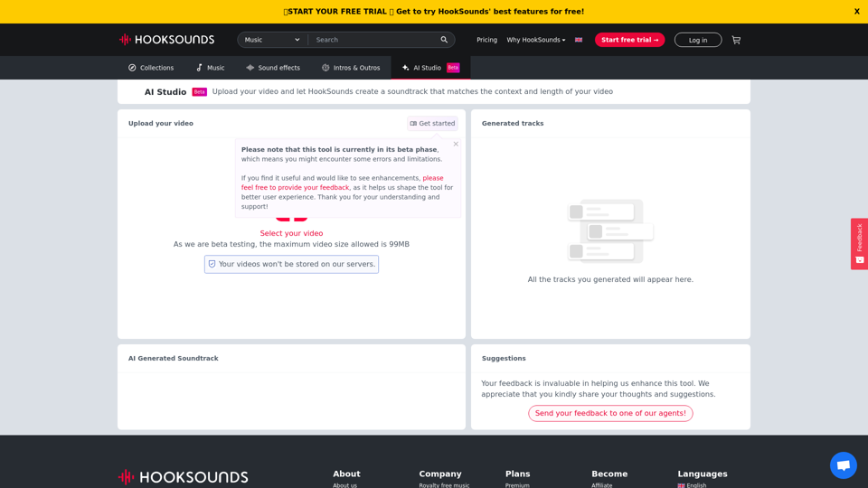Click the maximum video size 99MB text

[291, 244]
